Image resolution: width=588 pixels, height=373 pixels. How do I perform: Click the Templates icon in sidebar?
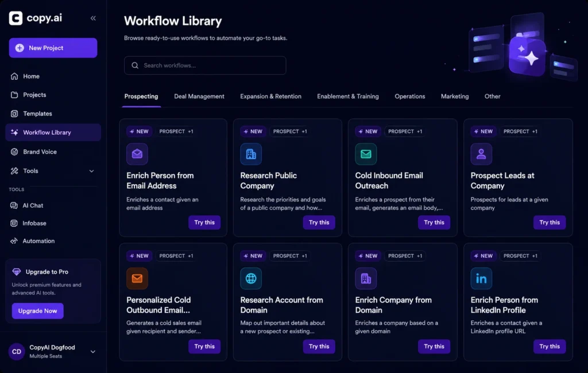(14, 114)
